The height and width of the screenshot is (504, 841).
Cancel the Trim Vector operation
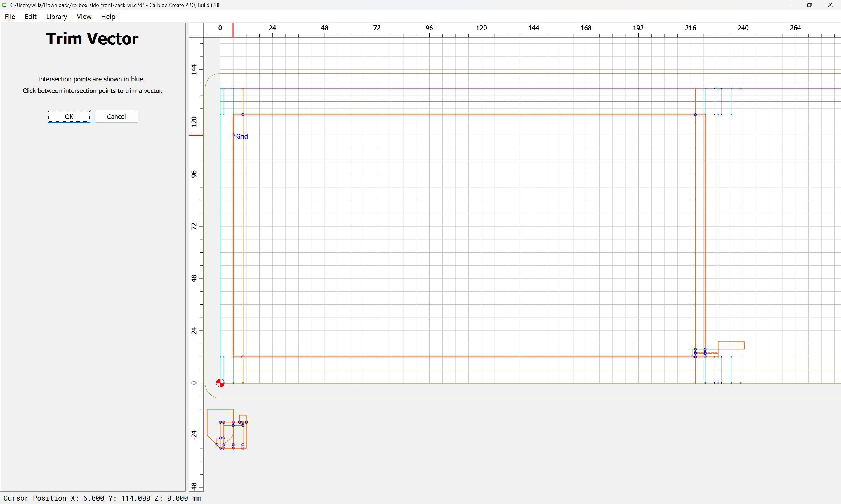click(116, 116)
